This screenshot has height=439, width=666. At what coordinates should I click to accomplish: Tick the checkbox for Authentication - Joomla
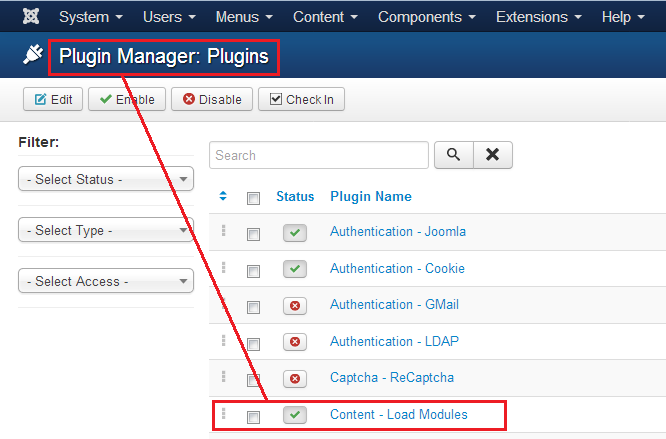[253, 234]
